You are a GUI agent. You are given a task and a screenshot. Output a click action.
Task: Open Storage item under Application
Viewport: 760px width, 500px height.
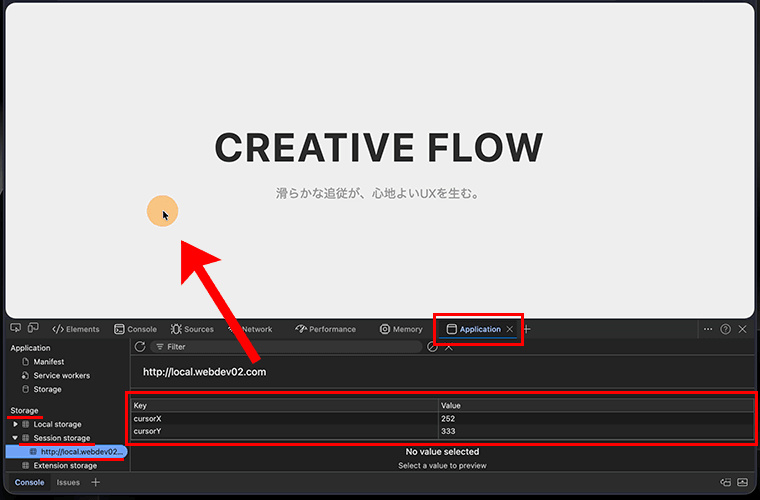pos(47,389)
